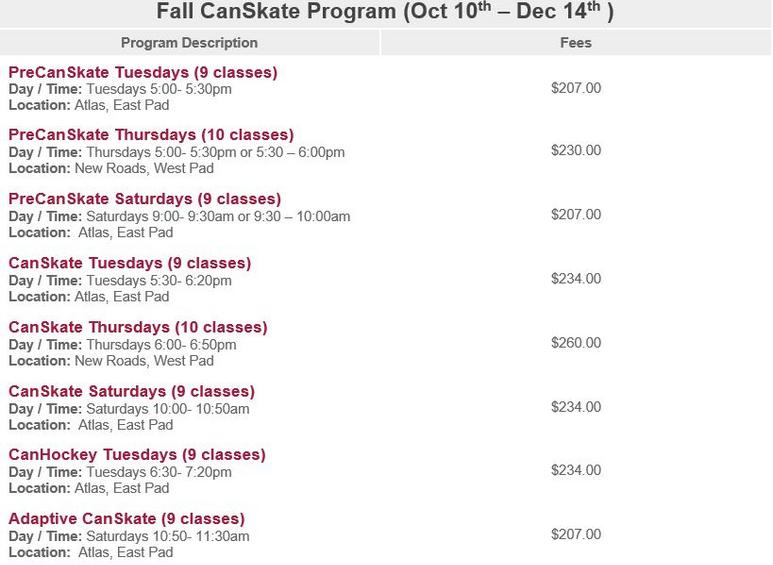The image size is (773, 565).
Task: Click Thursdays 6:00- 6:50pm time text
Action: [161, 345]
